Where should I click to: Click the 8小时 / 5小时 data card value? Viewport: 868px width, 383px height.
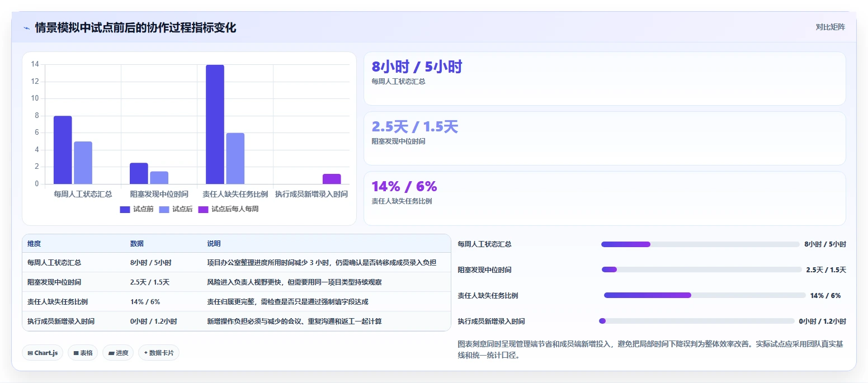tap(417, 67)
